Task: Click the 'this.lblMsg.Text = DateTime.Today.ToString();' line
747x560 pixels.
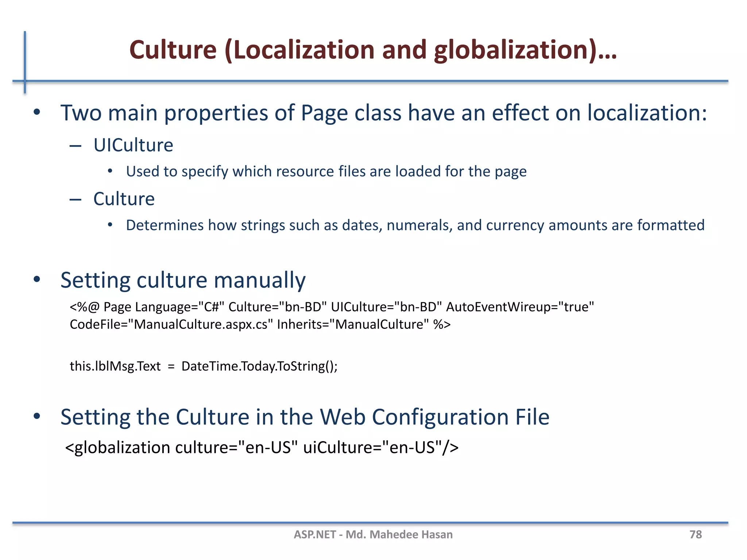Action: (204, 366)
